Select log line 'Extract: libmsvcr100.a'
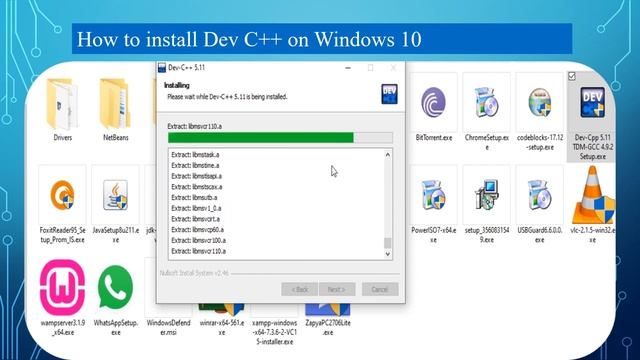Image resolution: width=640 pixels, height=360 pixels. pyautogui.click(x=198, y=240)
